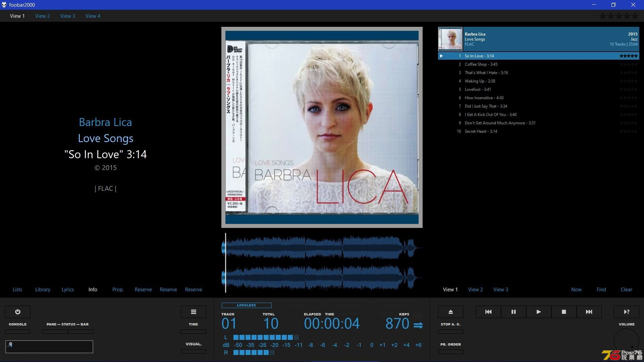Open the Library tab
This screenshot has width=644, height=362.
click(43, 289)
